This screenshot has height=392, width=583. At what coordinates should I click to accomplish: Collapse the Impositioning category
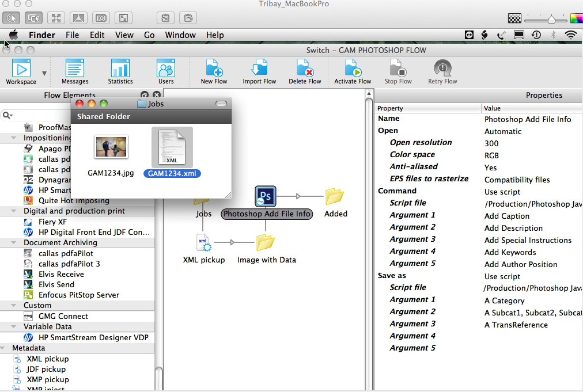tap(13, 138)
